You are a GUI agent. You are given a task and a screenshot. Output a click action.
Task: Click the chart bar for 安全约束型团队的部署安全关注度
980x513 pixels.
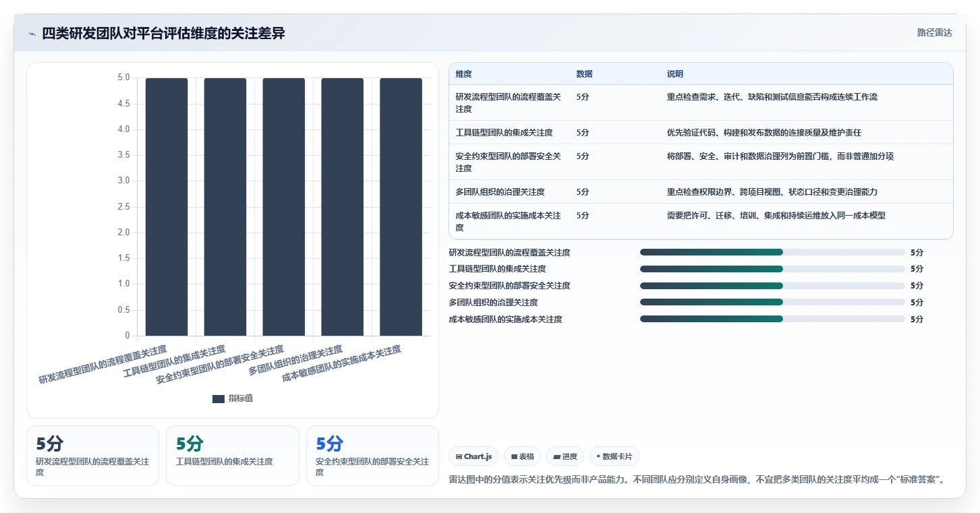[284, 207]
